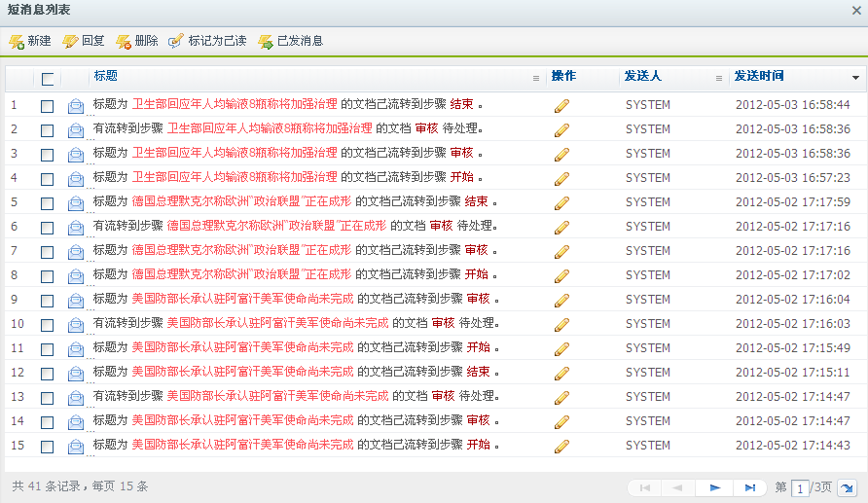The height and width of the screenshot is (503, 868).
Task: Click the 新建 (New) message icon
Action: (17, 42)
